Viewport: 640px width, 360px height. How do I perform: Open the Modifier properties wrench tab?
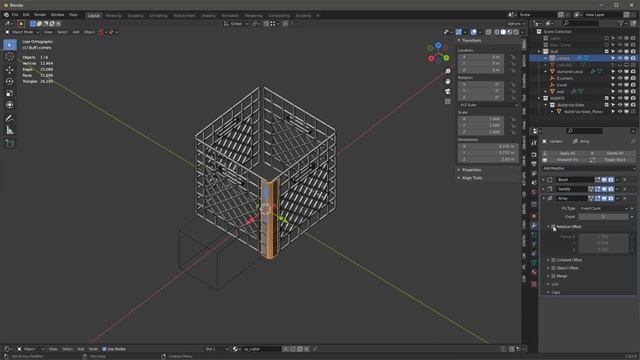tap(534, 225)
